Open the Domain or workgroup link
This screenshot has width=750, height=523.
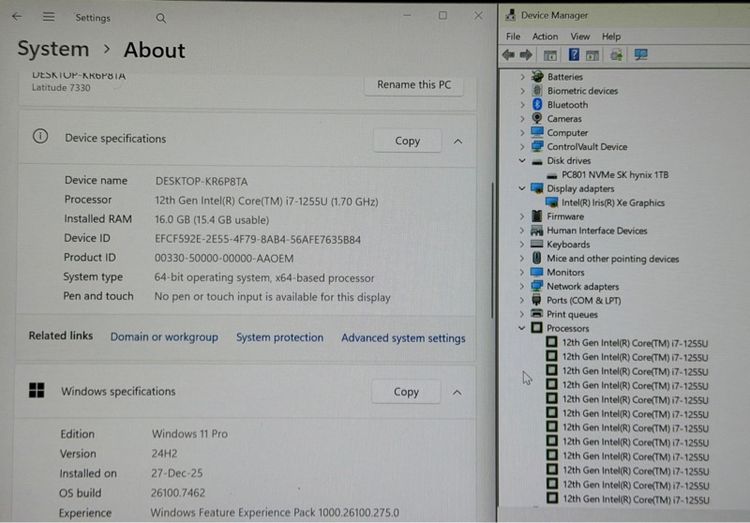164,337
